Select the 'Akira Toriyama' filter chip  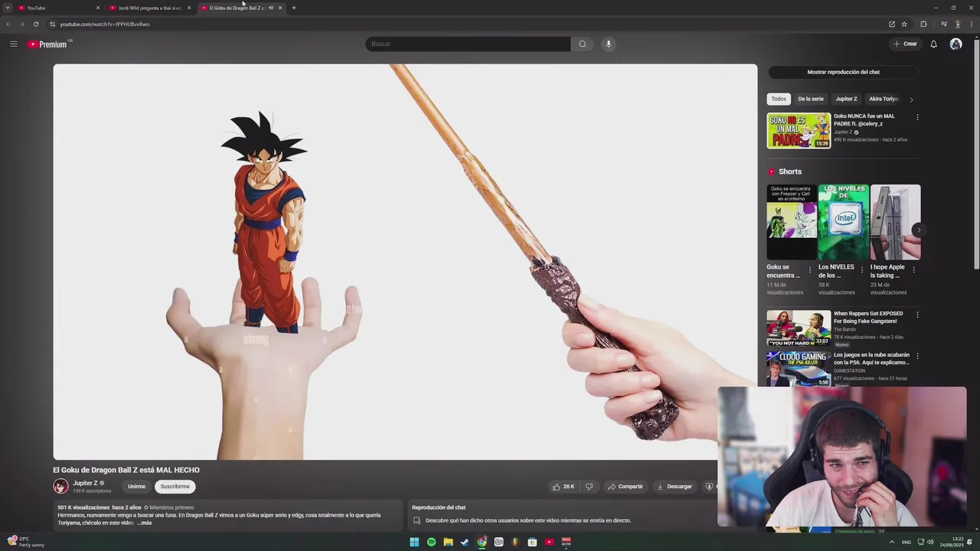pyautogui.click(x=883, y=99)
